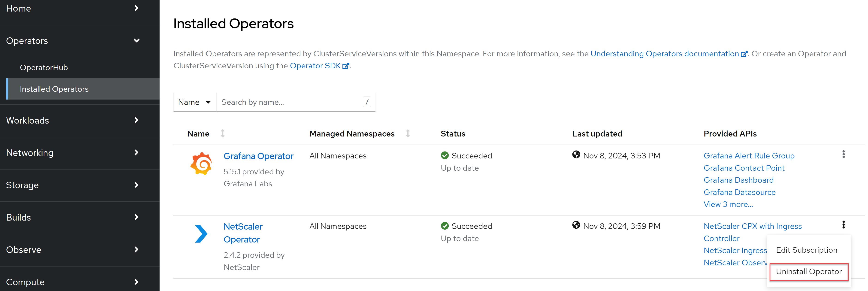
Task: Click globe icon beside Nov 8, 3:53 PM
Action: point(576,155)
